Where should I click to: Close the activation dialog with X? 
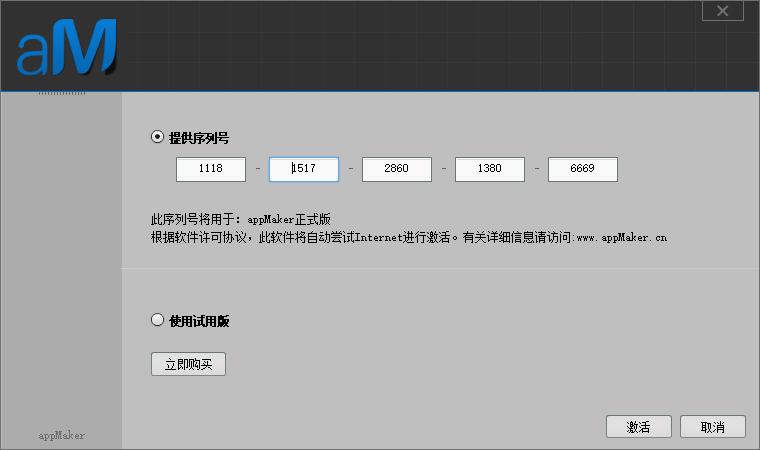tap(723, 11)
